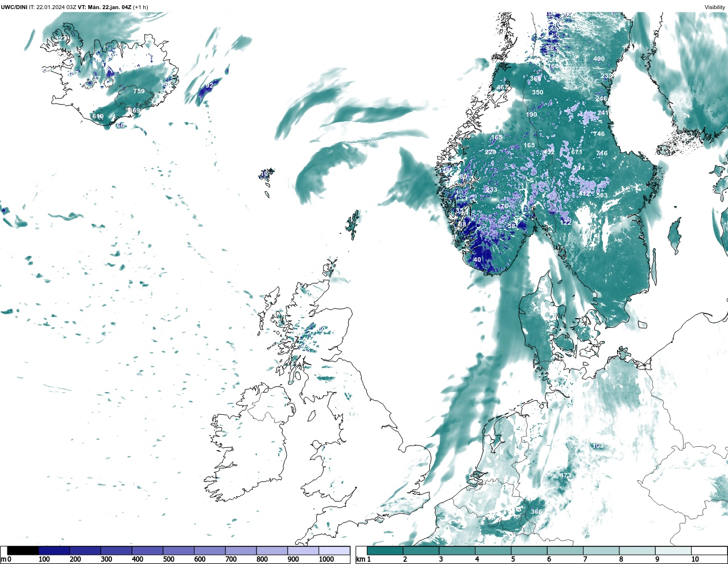Click the '490' value in northern Sweden
Screen dimensions: 728x564
599,59
